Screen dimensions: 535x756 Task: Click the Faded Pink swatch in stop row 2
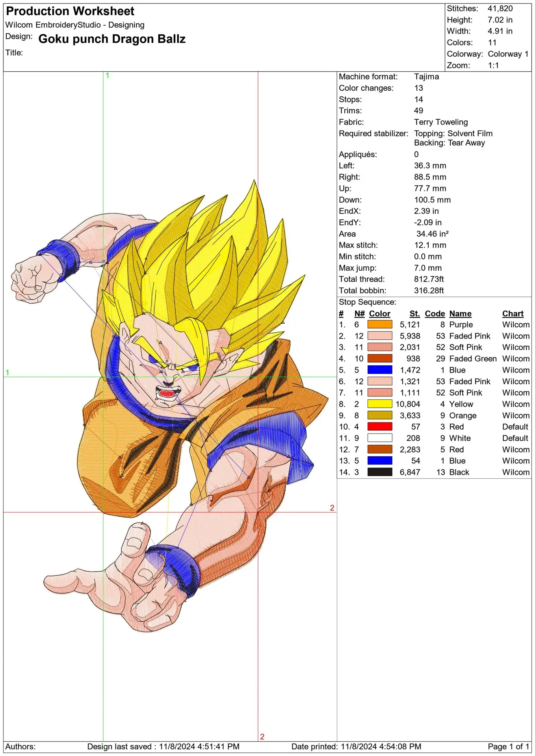(380, 336)
